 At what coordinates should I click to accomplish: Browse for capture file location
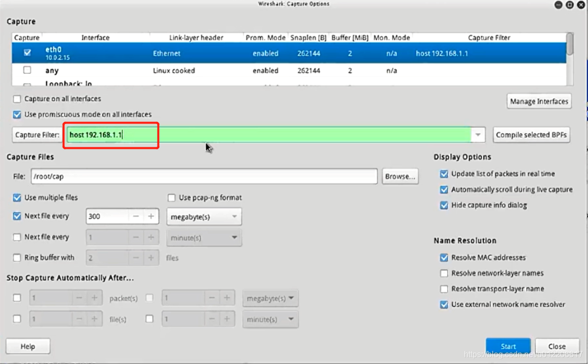coord(400,176)
